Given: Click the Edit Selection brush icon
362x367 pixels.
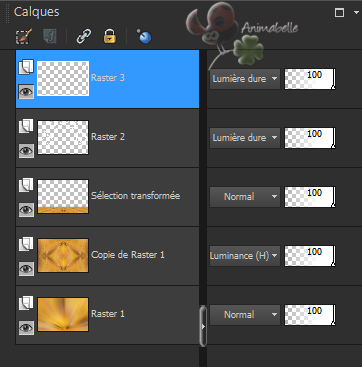Looking at the screenshot, I should pos(24,36).
